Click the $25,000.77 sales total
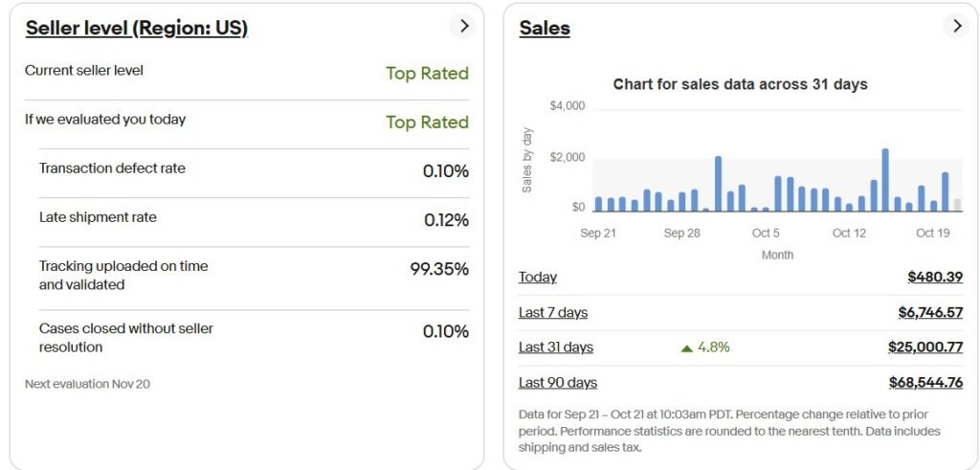The height and width of the screenshot is (470, 980). (924, 347)
